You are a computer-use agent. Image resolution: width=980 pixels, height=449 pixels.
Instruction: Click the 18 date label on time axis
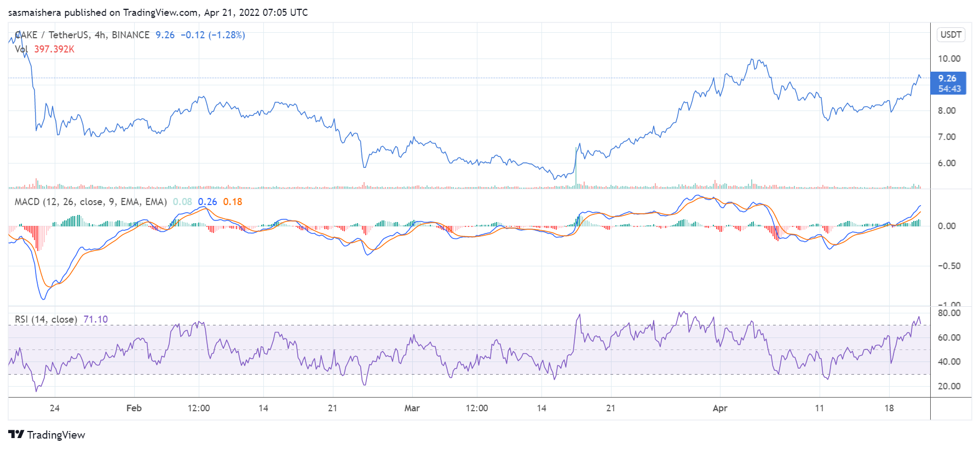tap(889, 408)
